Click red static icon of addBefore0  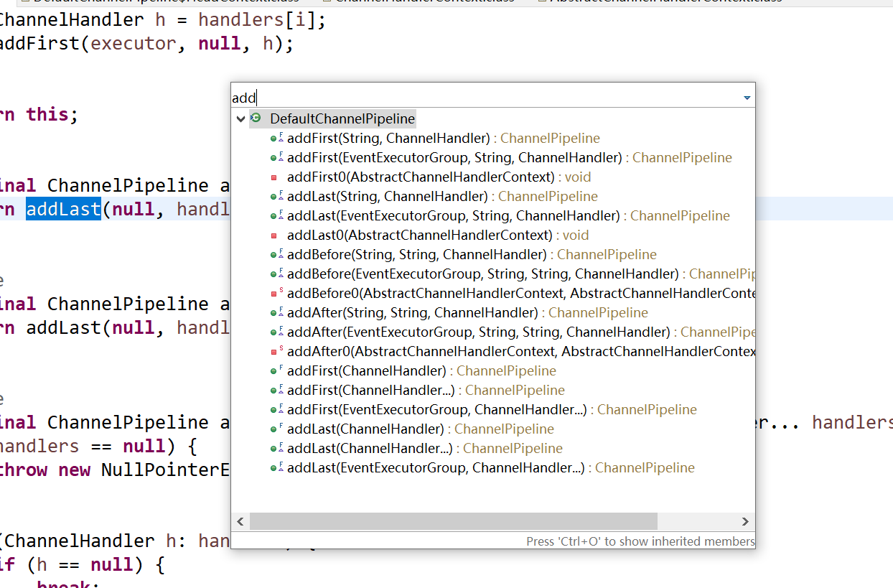(x=276, y=293)
